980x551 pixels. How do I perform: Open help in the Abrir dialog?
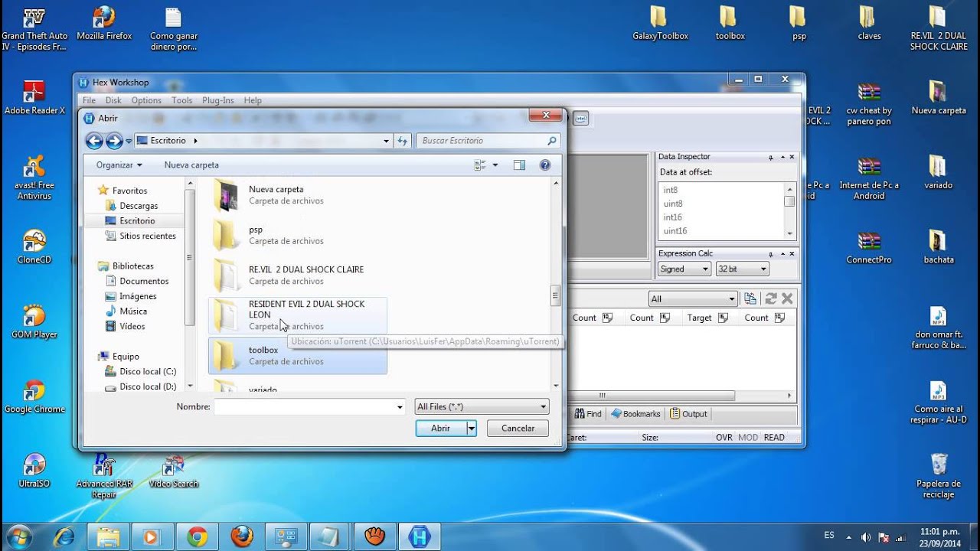pos(545,165)
